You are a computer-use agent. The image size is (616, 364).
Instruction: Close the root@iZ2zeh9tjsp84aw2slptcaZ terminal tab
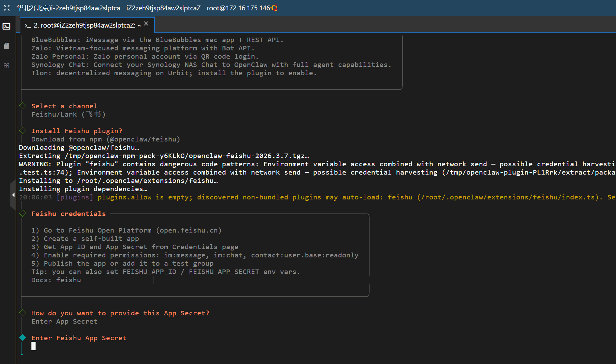(x=146, y=23)
